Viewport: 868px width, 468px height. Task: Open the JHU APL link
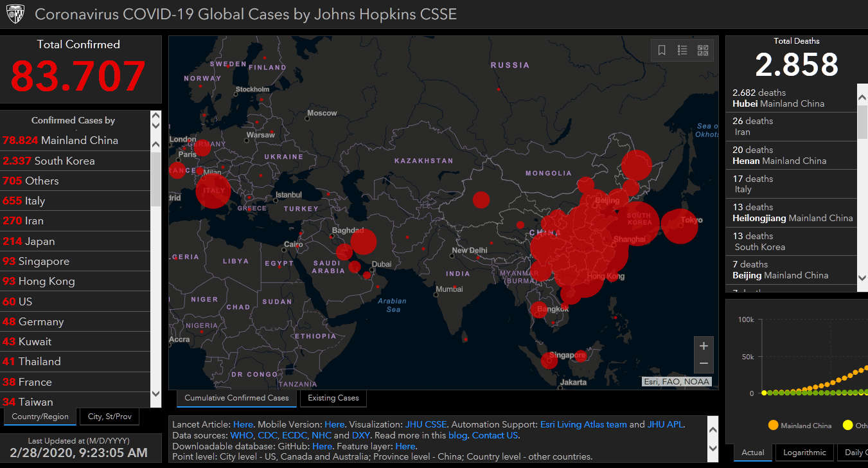[666, 424]
